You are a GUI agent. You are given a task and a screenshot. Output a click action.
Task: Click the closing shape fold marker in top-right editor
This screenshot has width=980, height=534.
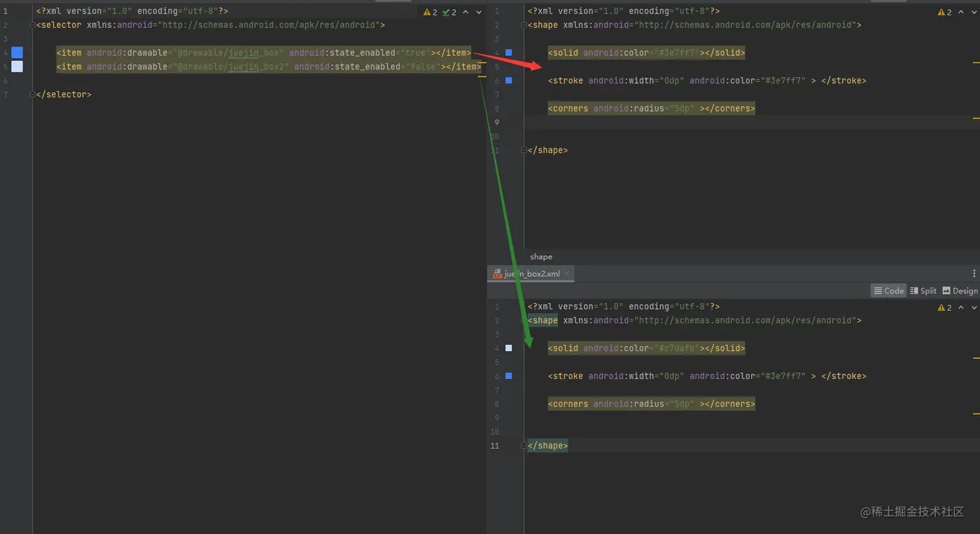coord(524,150)
